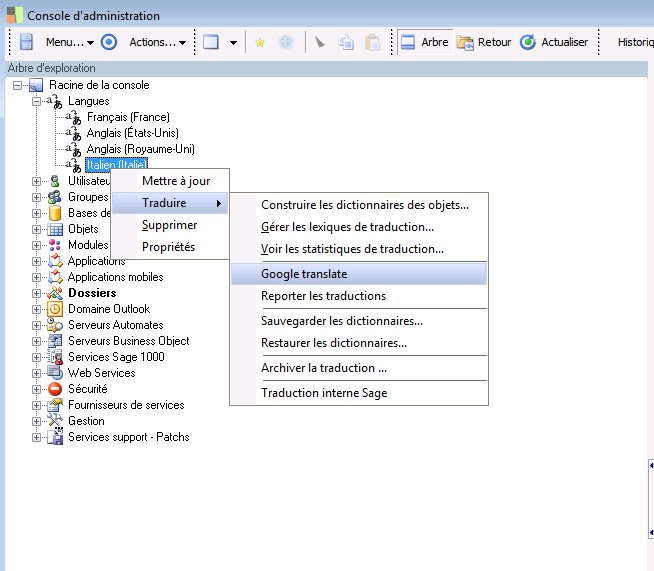Open the Menu... dropdown
The image size is (654, 571).
(x=70, y=42)
